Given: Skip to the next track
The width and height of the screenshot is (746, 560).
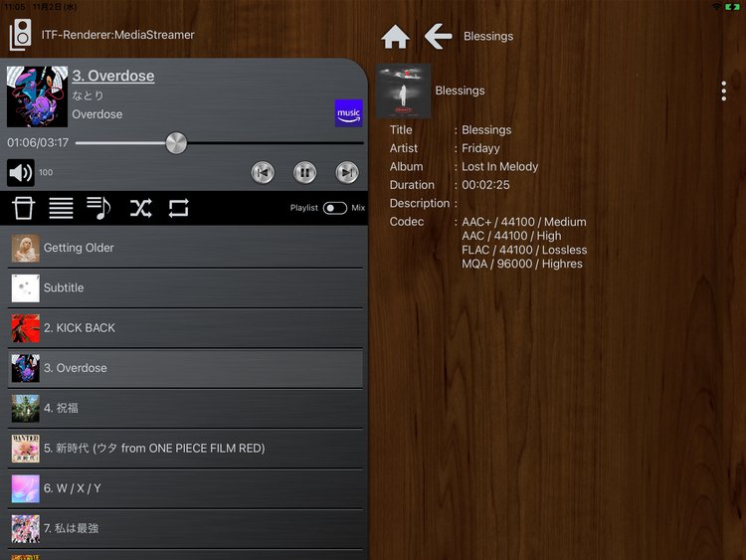Looking at the screenshot, I should point(346,173).
